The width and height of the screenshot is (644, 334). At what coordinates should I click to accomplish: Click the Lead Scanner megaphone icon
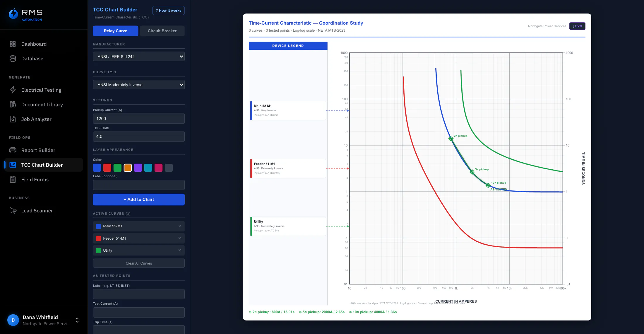[13, 211]
